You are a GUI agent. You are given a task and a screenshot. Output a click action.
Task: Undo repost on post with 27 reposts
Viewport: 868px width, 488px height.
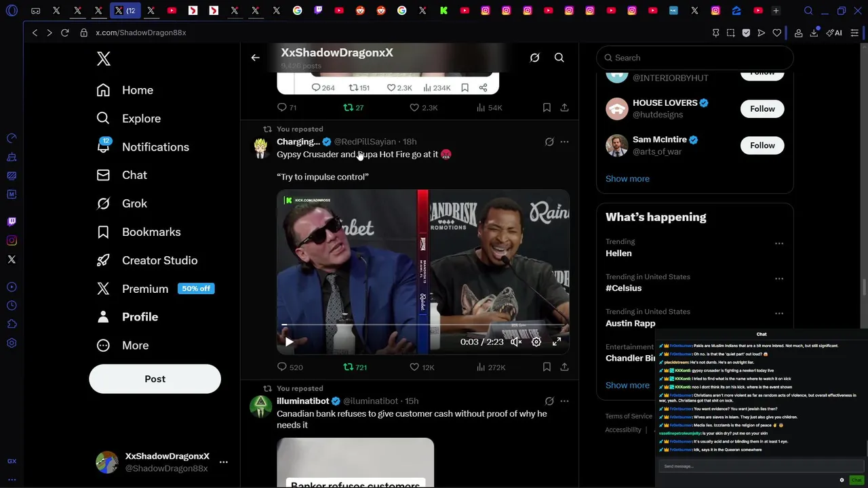pos(353,108)
